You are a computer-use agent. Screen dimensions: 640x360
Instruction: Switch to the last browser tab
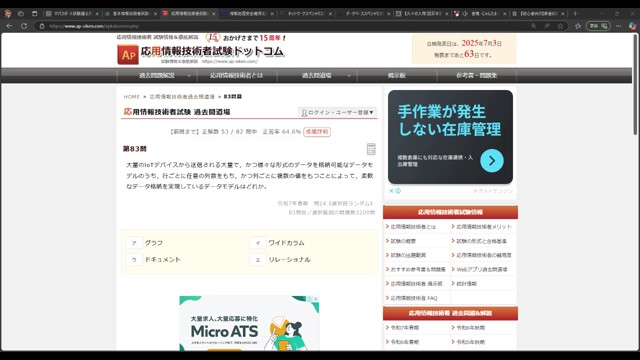click(539, 13)
